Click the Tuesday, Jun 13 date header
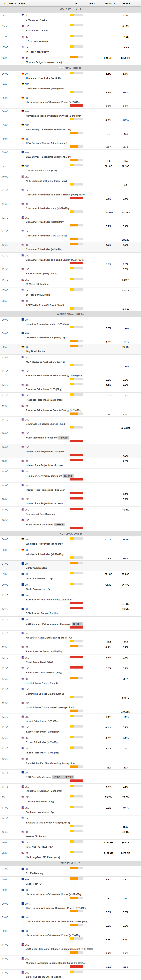The height and width of the screenshot is (980, 141). point(70,68)
